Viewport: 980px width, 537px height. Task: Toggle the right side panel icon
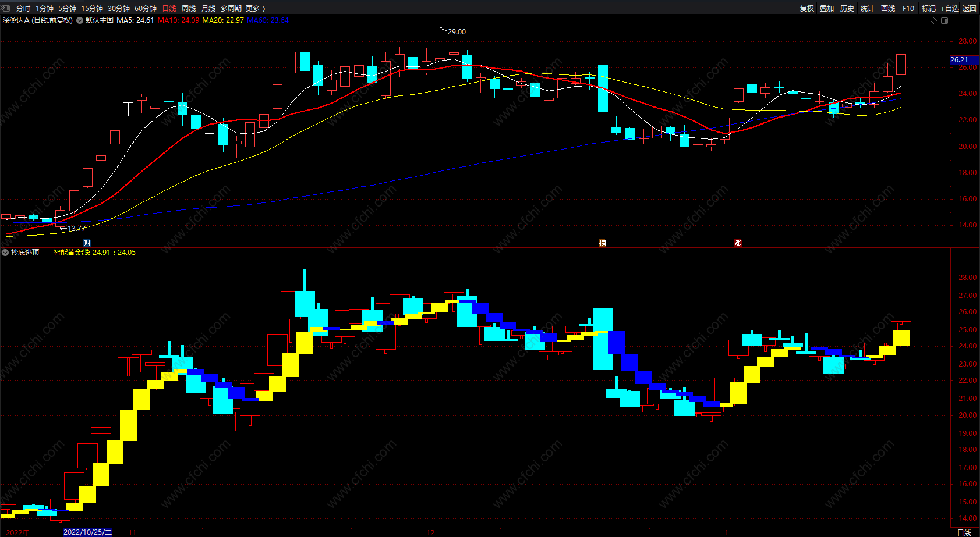[944, 20]
